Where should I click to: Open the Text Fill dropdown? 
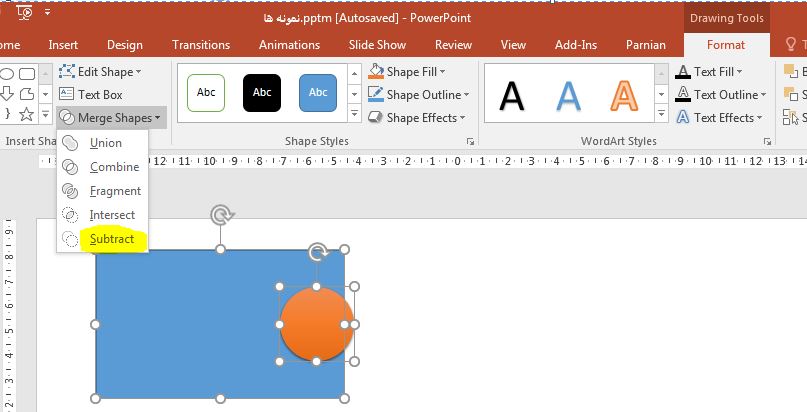[x=709, y=71]
